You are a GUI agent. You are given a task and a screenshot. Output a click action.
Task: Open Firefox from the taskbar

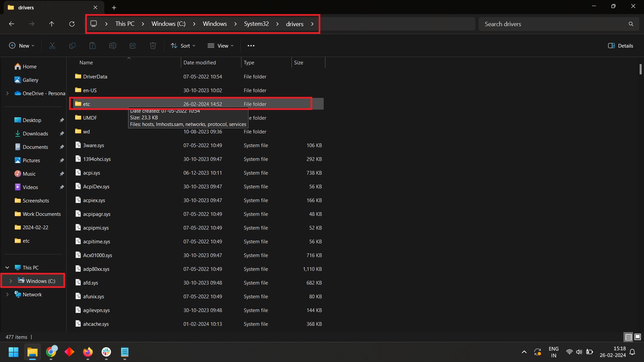(88, 352)
